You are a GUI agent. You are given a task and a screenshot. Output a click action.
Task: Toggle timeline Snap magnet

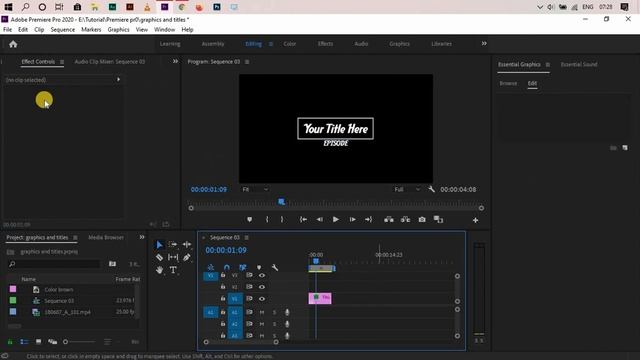[227, 268]
